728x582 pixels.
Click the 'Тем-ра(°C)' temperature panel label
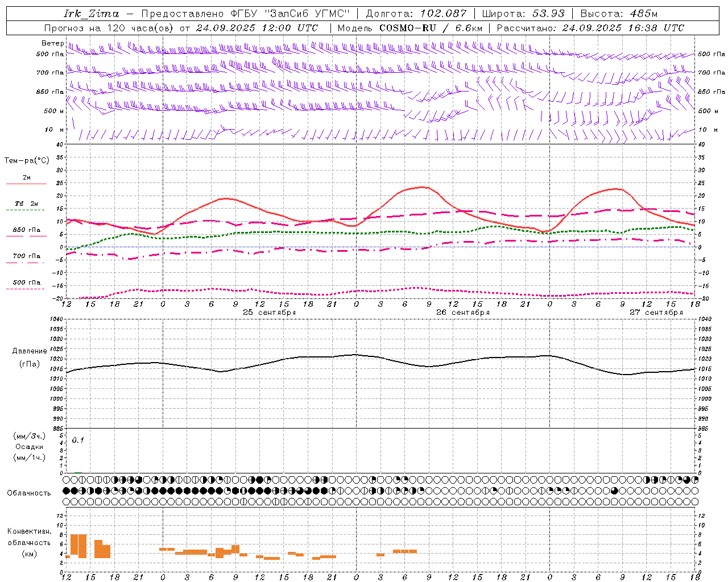click(x=27, y=160)
